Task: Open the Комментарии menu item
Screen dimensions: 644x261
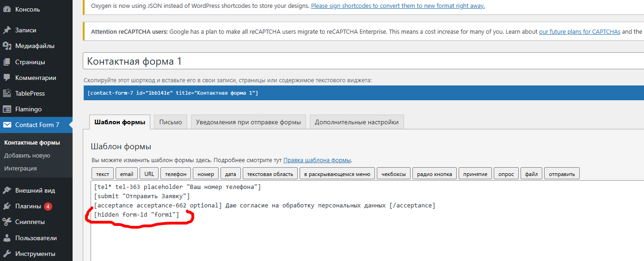Action: click(x=36, y=78)
